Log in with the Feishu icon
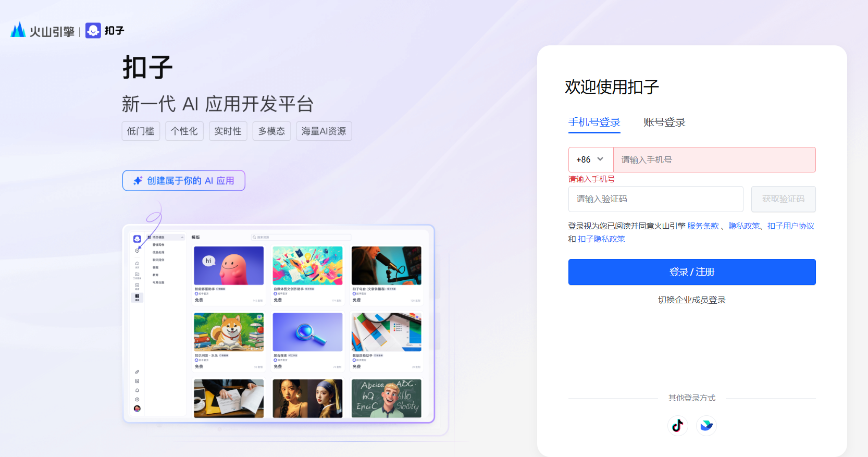 (x=706, y=426)
